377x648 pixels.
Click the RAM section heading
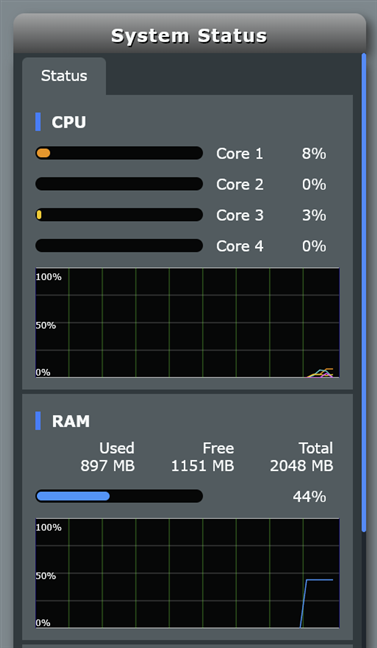click(x=71, y=421)
